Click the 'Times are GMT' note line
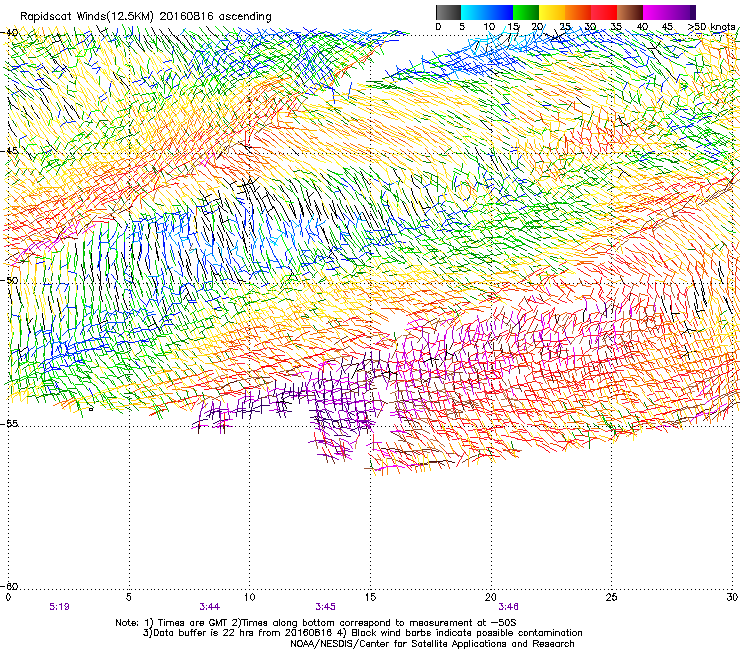Viewport: 740px width, 650px height. (x=316, y=623)
